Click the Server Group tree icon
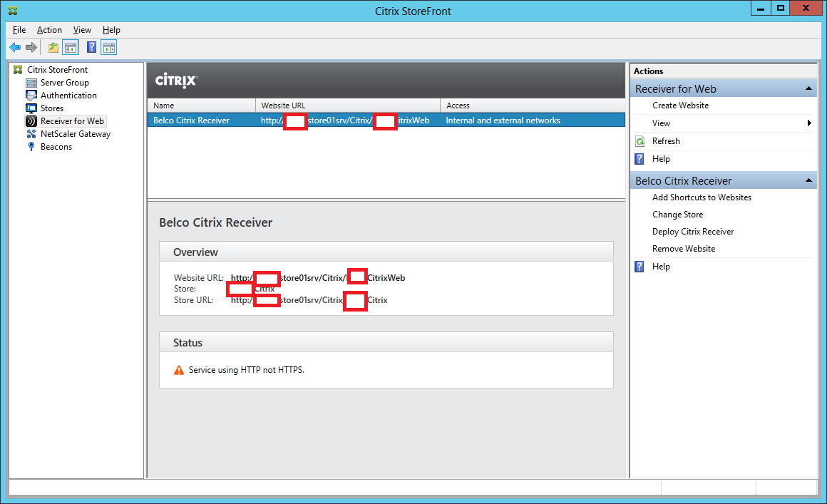 (x=31, y=83)
